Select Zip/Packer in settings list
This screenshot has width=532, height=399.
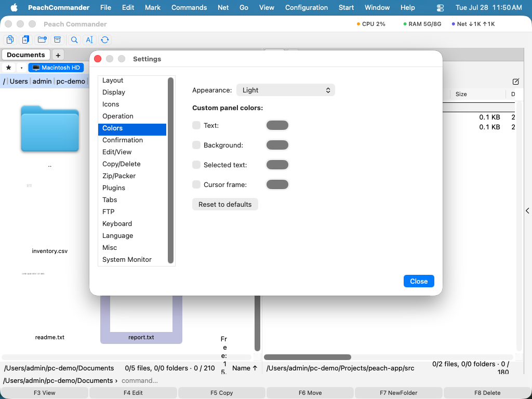[132, 176]
